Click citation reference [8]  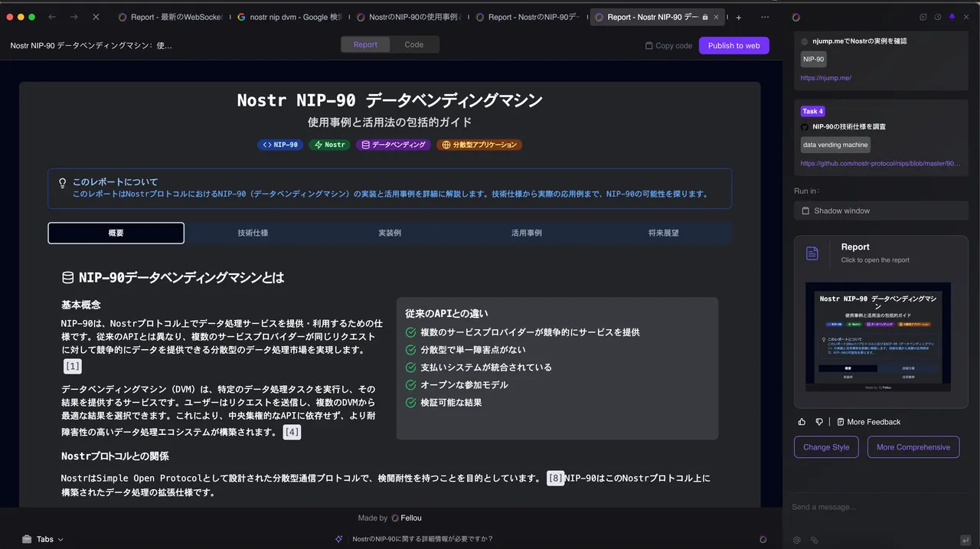[555, 478]
